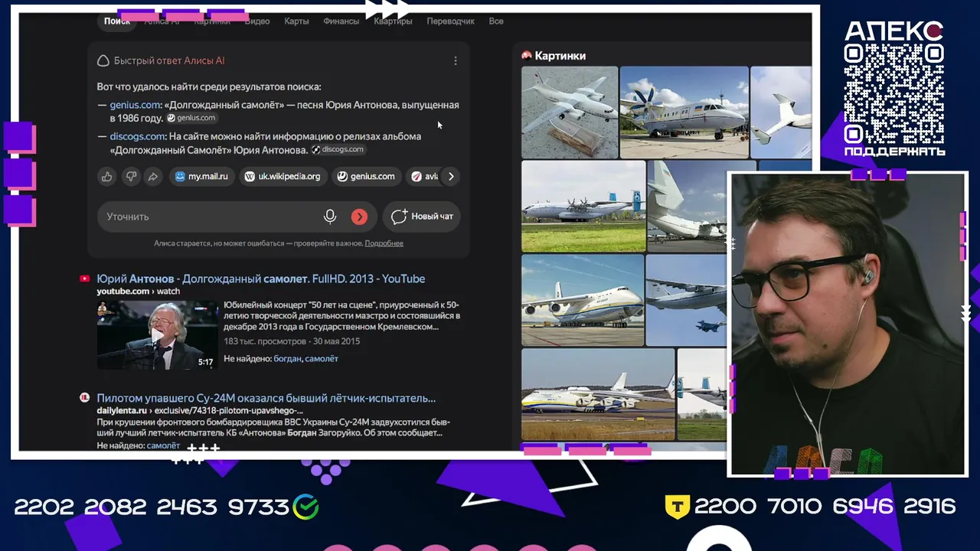Switch to the Видео tab
This screenshot has height=551, width=980.
pyautogui.click(x=257, y=21)
